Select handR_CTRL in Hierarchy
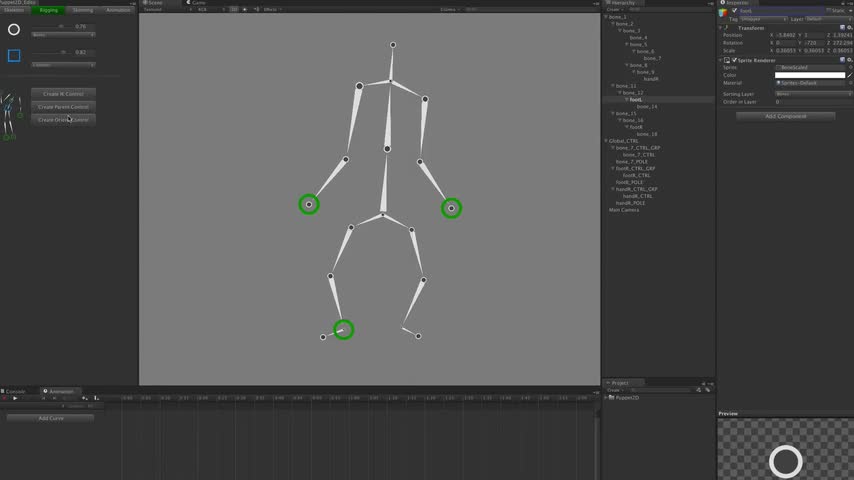The width and height of the screenshot is (854, 480). pyautogui.click(x=637, y=196)
